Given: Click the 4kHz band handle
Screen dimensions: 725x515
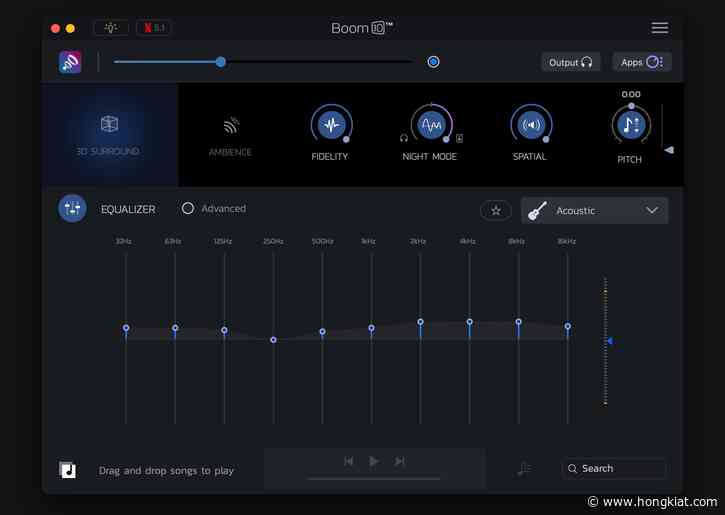Looking at the screenshot, I should coord(469,322).
